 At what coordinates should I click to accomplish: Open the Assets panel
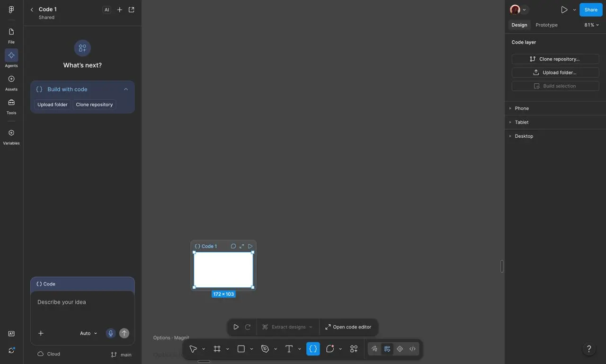tap(11, 82)
